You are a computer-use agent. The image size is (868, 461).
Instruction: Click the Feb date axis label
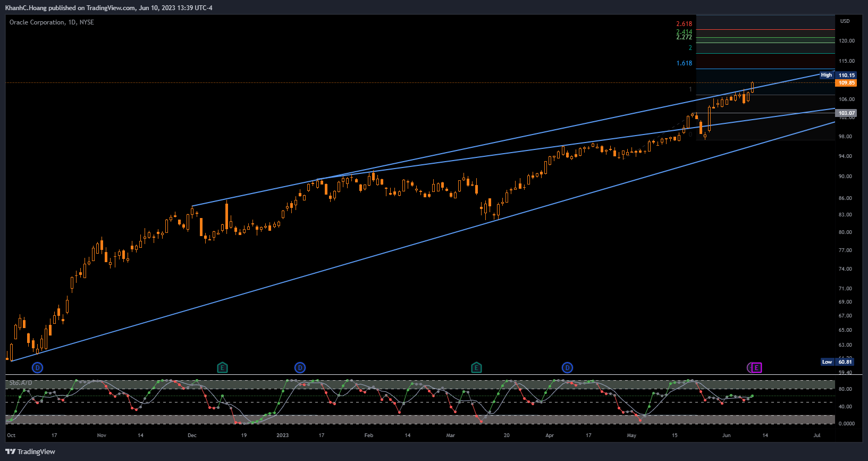368,435
